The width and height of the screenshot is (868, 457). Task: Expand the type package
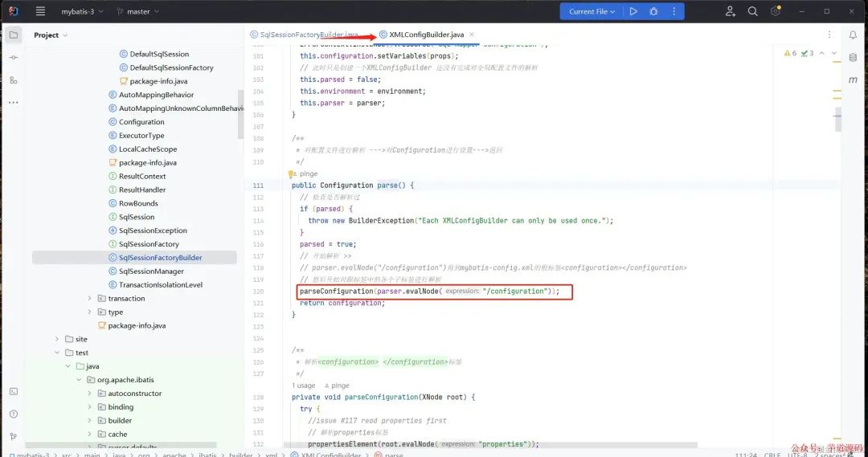click(90, 312)
